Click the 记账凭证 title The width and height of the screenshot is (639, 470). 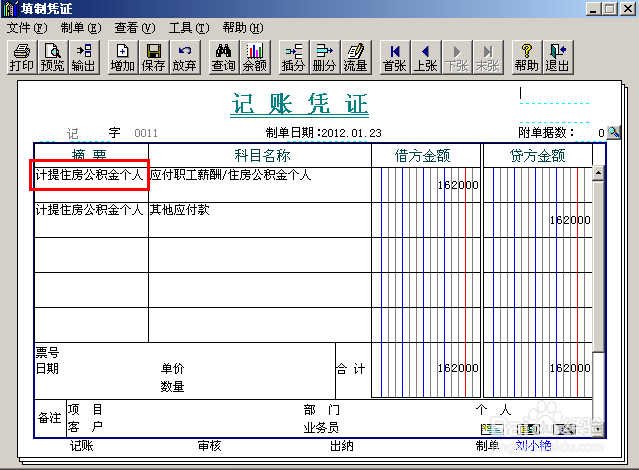(x=300, y=104)
